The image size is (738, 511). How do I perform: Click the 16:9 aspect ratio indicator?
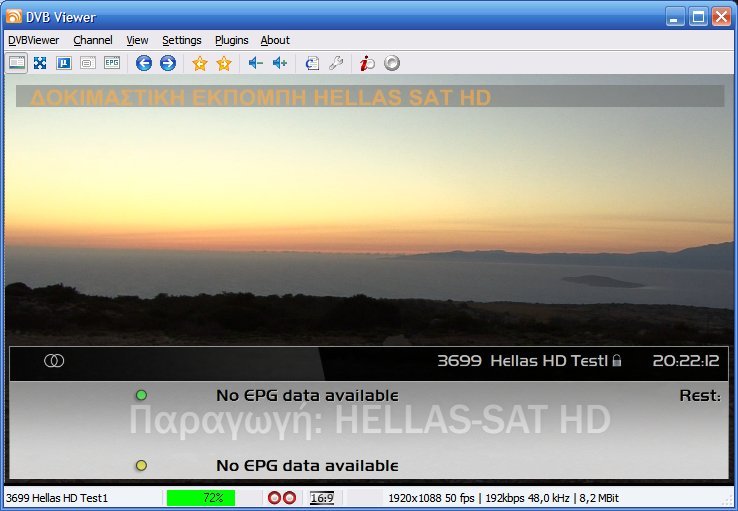[x=322, y=498]
